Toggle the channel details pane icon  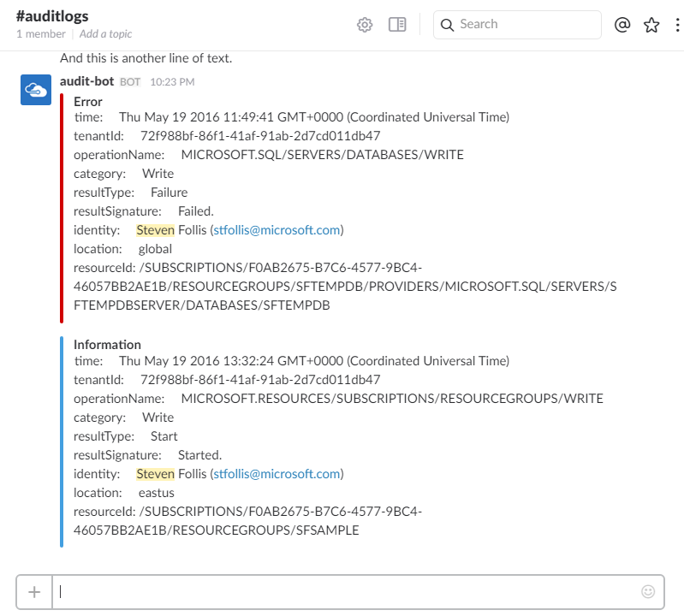point(397,25)
